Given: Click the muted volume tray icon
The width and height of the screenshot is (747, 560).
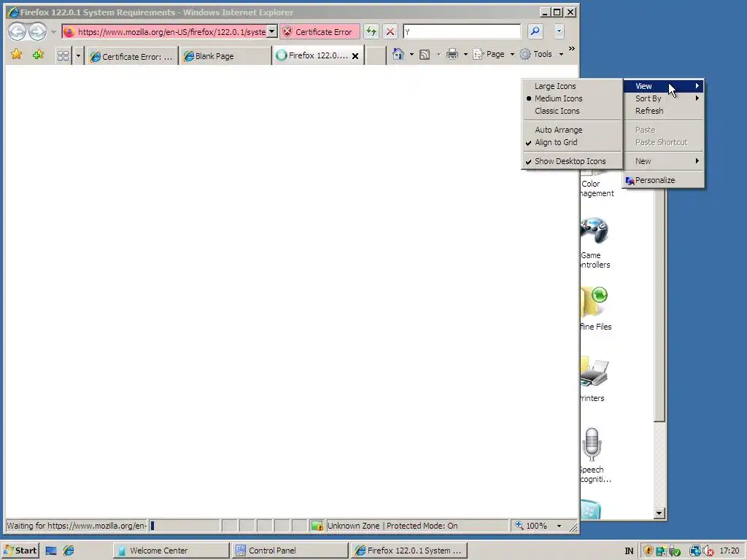Looking at the screenshot, I should pos(708,551).
